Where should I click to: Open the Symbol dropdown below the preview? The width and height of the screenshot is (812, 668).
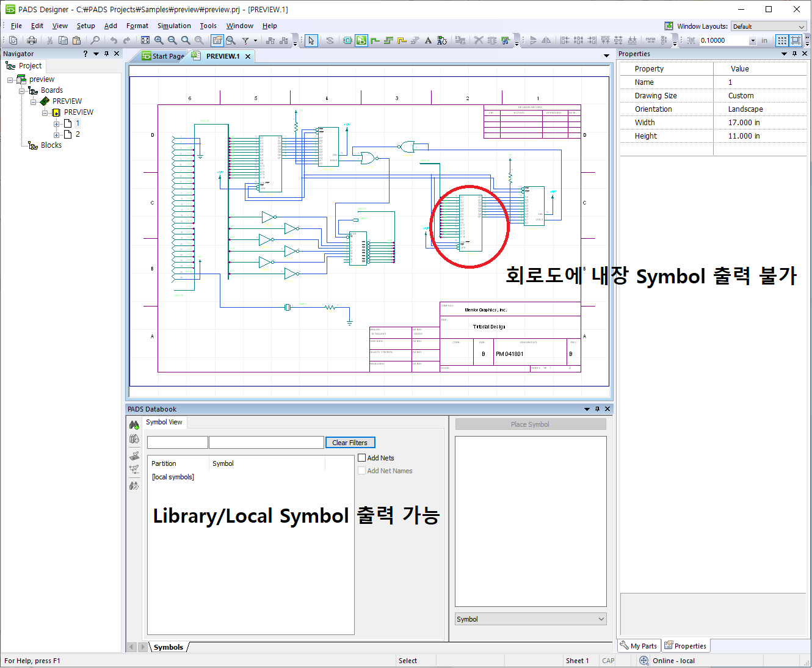pos(530,619)
